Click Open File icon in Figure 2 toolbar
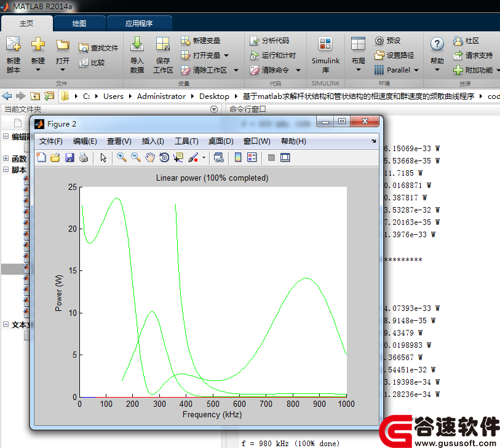Viewport: 500px width, 448px height. pyautogui.click(x=55, y=157)
